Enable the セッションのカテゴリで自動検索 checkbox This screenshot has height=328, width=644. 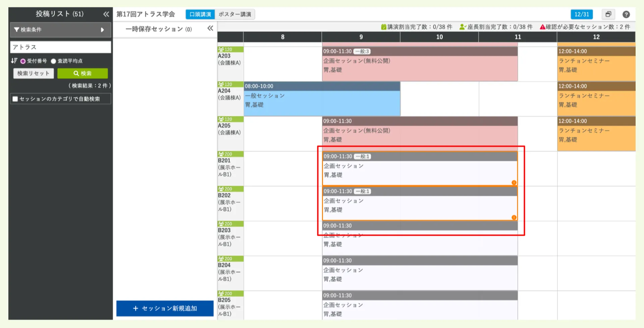(x=15, y=99)
